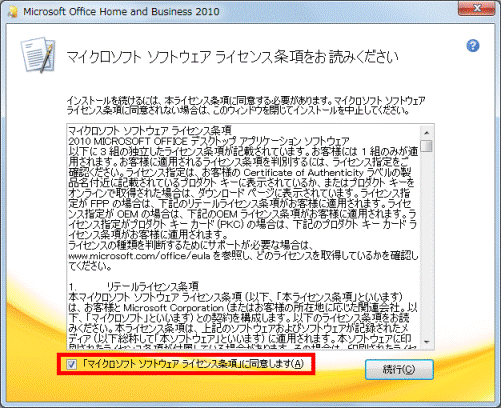Click the license text scroll up arrow

tap(427, 133)
